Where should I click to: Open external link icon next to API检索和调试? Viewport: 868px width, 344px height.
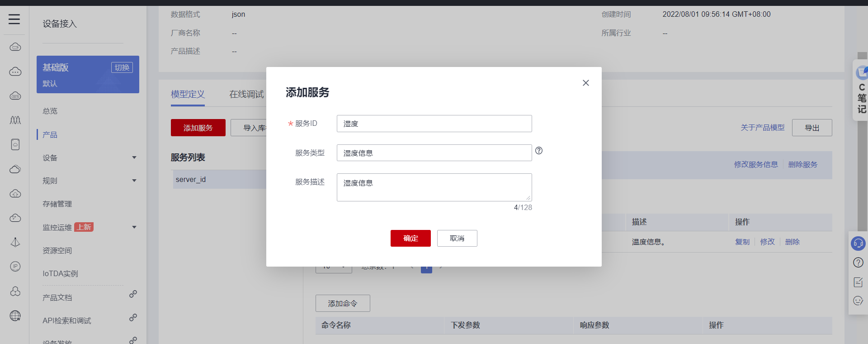pyautogui.click(x=133, y=318)
